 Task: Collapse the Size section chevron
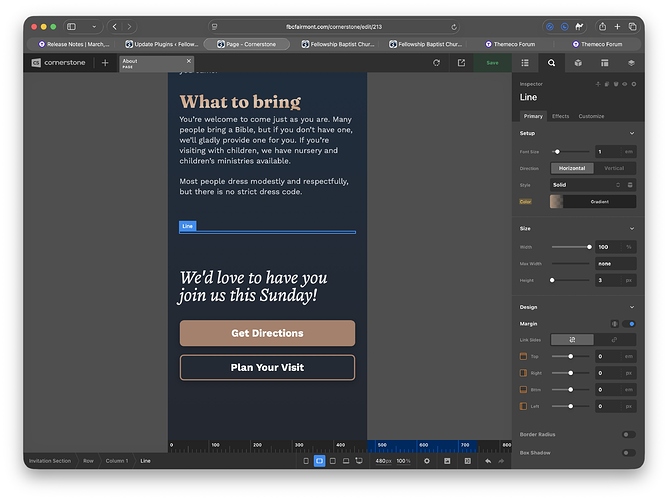tap(631, 229)
